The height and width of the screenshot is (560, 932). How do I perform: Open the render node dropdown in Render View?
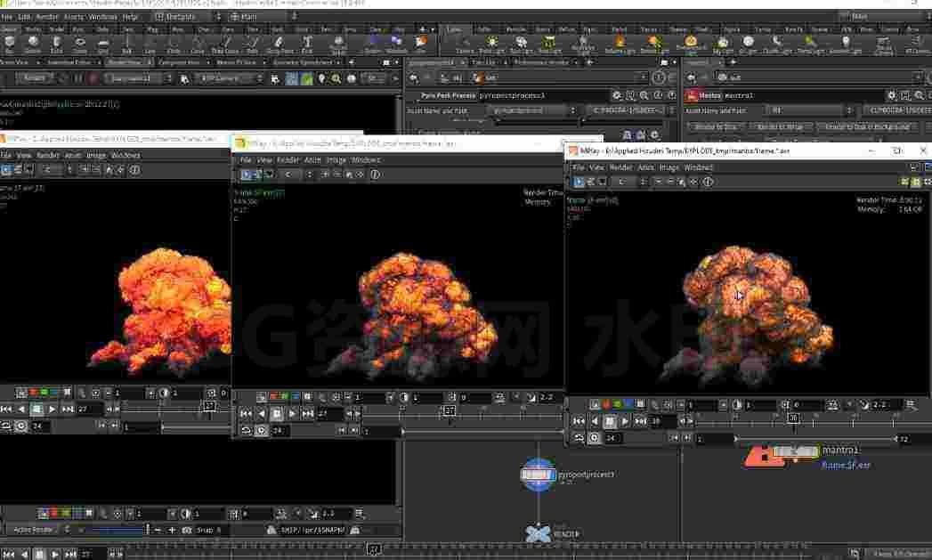point(137,78)
